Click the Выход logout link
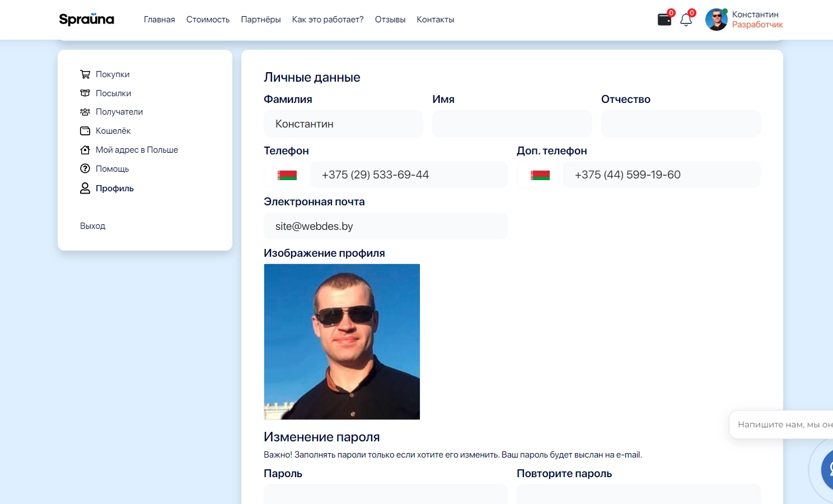This screenshot has height=504, width=833. (x=92, y=226)
